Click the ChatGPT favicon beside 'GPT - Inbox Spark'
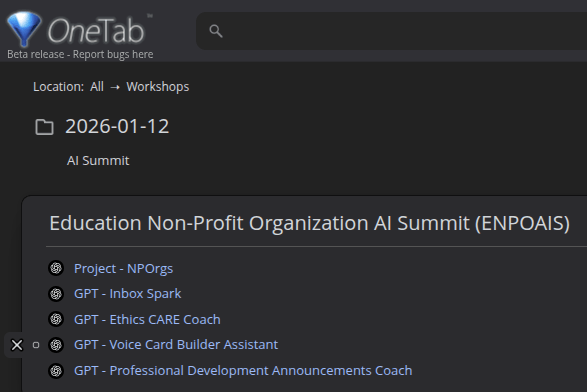Viewport: 587px width, 392px height. tap(56, 294)
